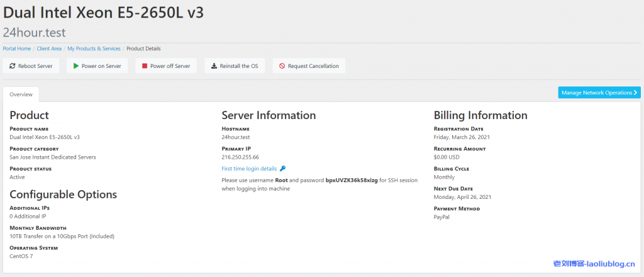
Task: Click the red ban icon for cancellation
Action: (282, 66)
